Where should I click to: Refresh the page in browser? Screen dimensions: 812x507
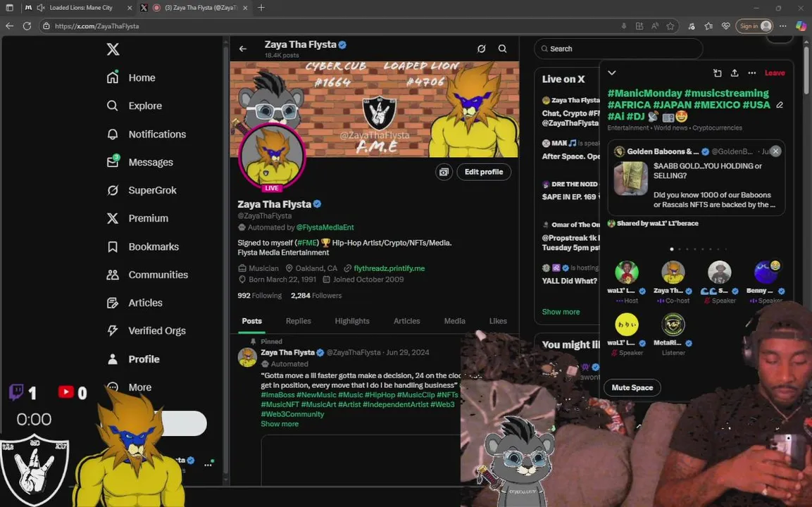point(27,26)
